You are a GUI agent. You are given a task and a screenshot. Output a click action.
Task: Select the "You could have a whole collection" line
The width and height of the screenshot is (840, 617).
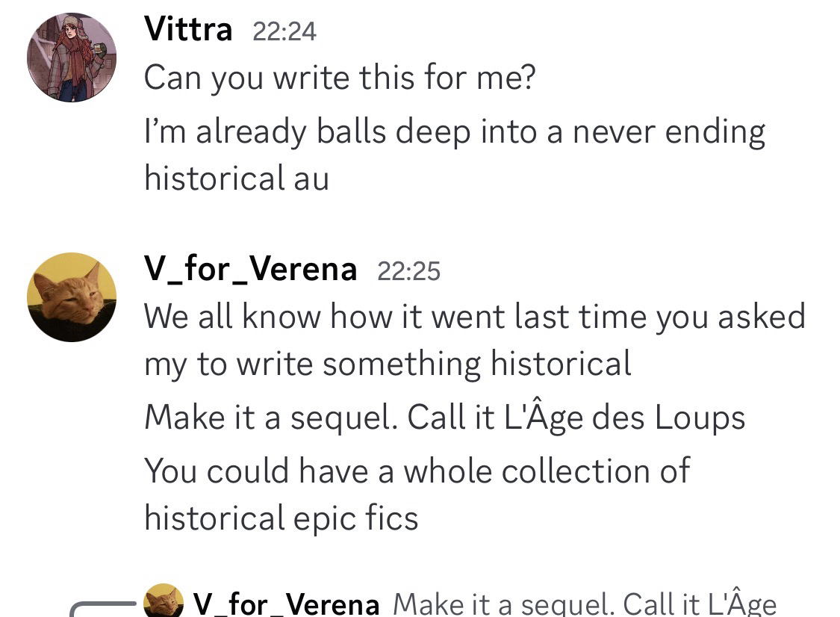(x=417, y=471)
